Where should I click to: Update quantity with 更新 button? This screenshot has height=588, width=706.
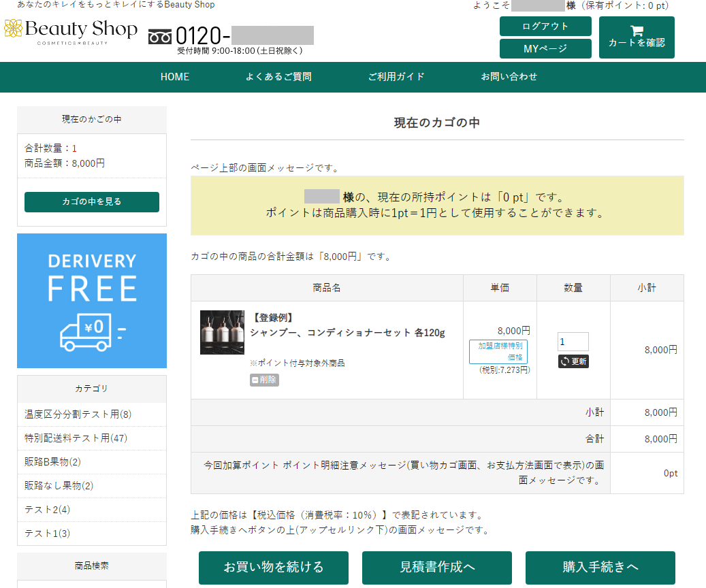(x=573, y=361)
